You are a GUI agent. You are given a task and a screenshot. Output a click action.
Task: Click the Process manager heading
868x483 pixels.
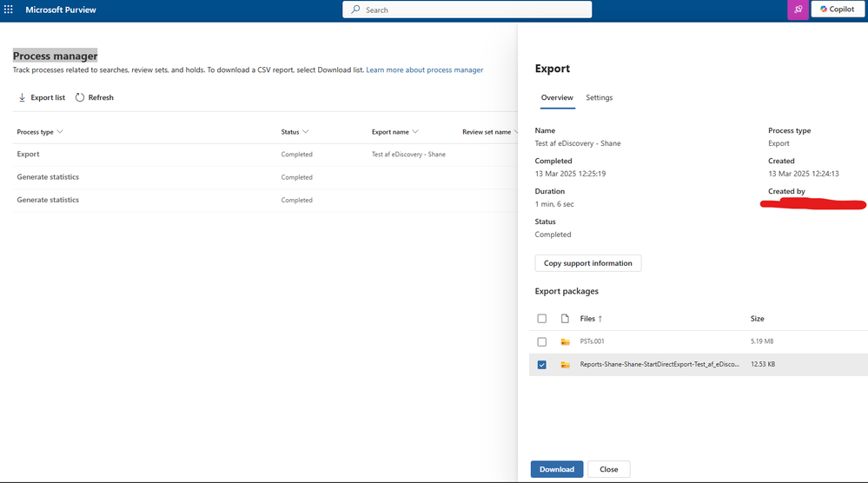pos(56,56)
